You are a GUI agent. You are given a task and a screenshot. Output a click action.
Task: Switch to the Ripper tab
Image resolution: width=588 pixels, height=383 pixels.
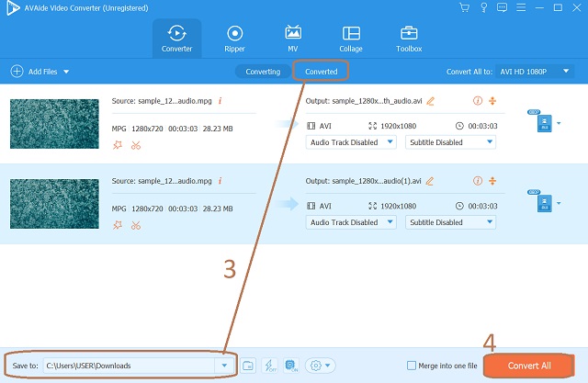click(x=235, y=39)
